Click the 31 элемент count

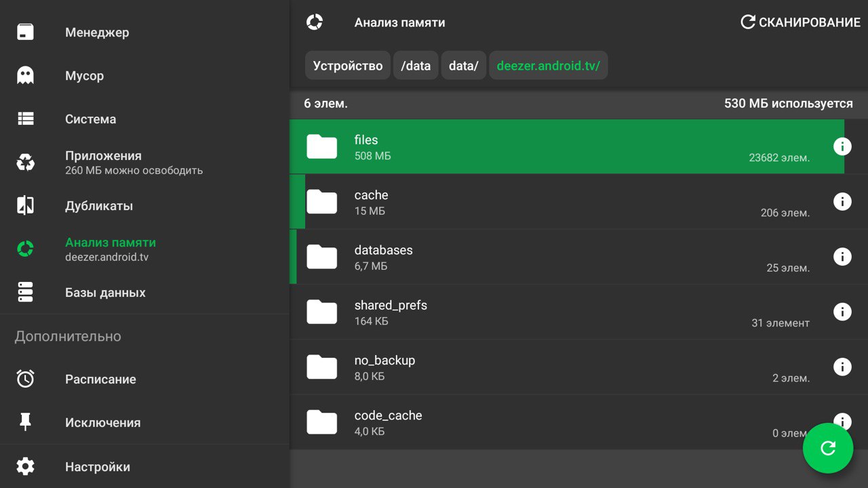pyautogui.click(x=781, y=323)
